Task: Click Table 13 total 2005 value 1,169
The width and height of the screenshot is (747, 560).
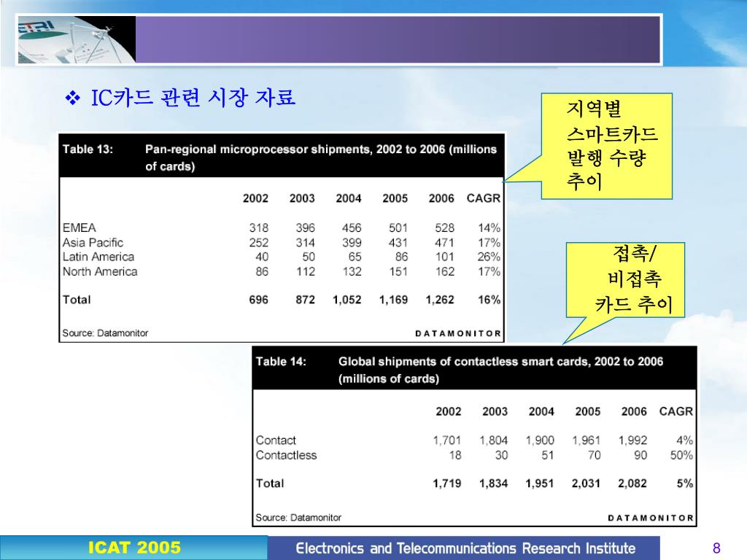Action: point(393,300)
